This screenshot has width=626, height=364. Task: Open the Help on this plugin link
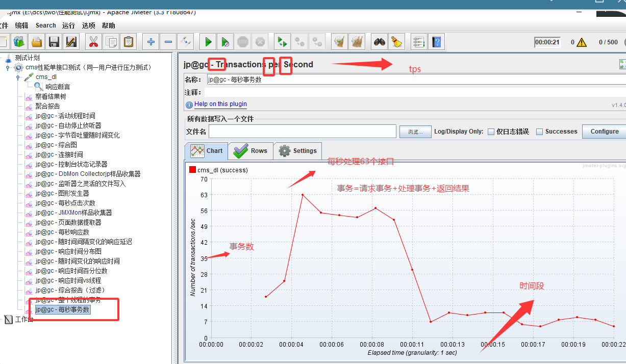point(220,104)
